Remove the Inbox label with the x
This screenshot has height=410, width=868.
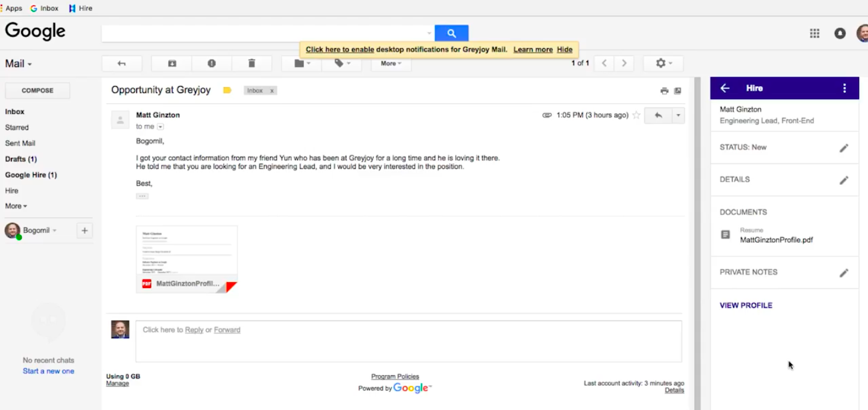272,91
